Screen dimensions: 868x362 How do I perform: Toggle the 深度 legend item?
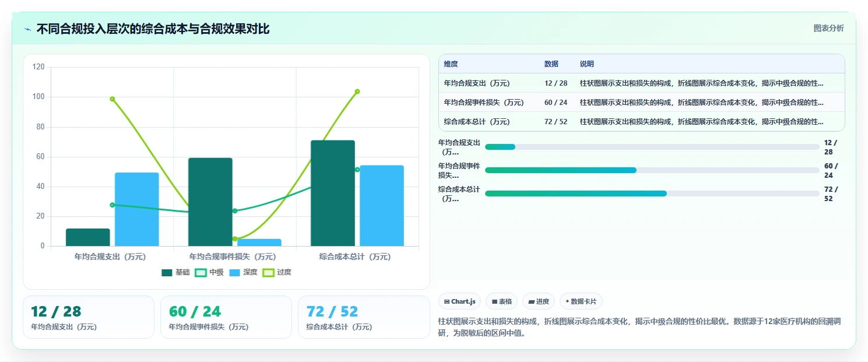click(x=243, y=272)
